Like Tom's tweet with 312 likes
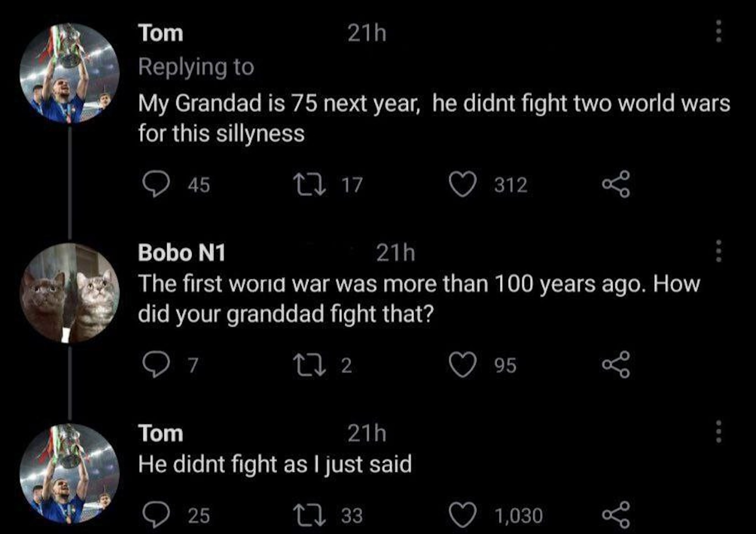Image resolution: width=756 pixels, height=534 pixels. [463, 184]
